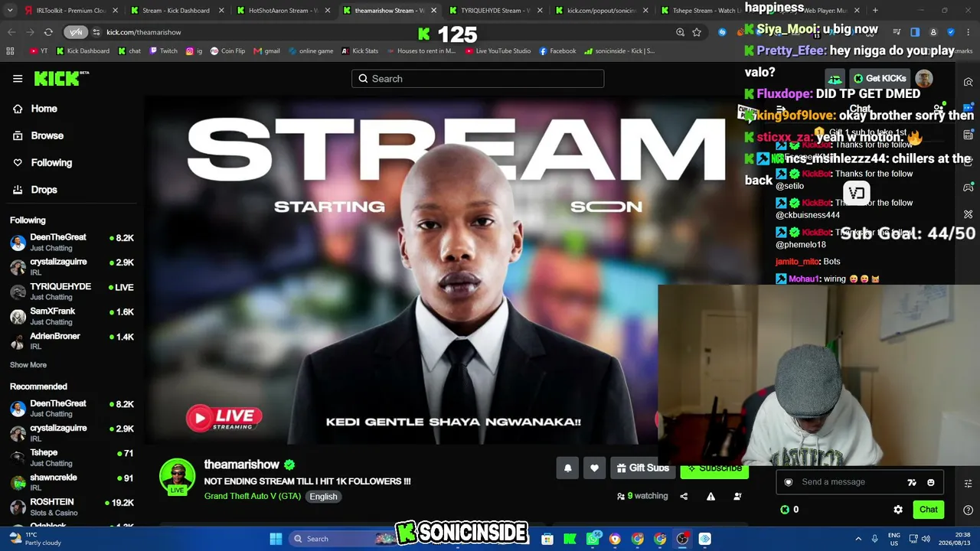This screenshot has height=551, width=980.
Task: Open WhatsApp from the taskbar
Action: 593,539
